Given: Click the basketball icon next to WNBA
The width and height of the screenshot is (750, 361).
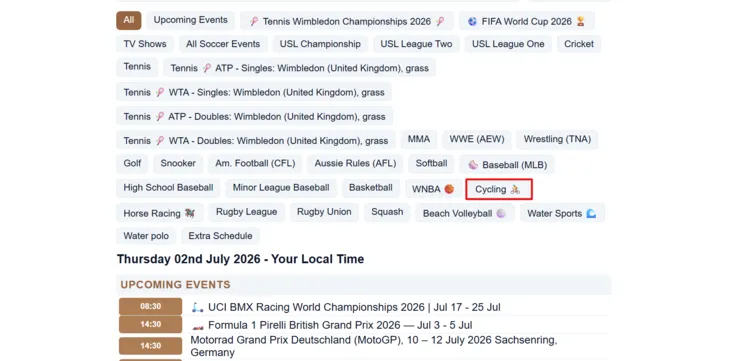Looking at the screenshot, I should click(449, 189).
